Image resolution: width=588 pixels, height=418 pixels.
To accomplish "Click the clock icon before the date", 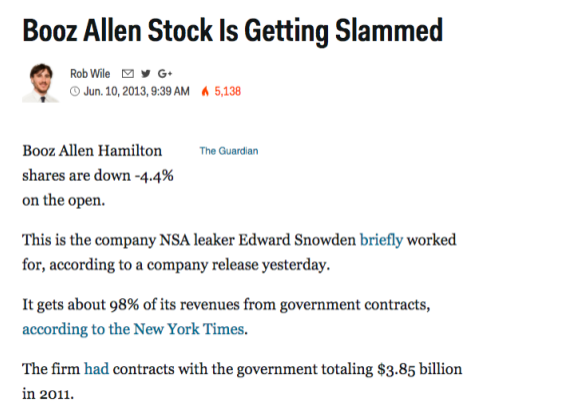I will (75, 91).
